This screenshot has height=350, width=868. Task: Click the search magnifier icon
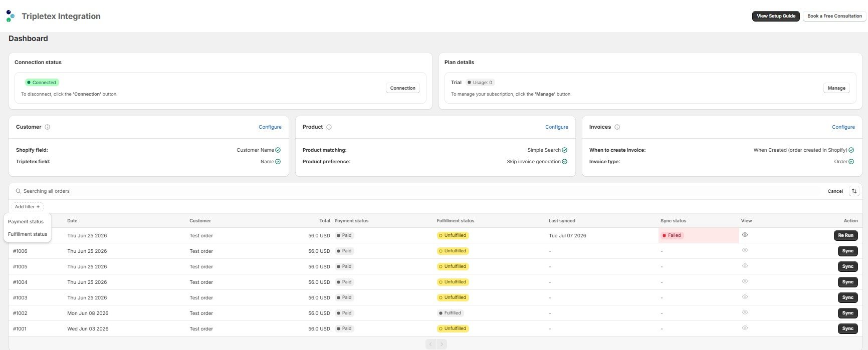click(18, 191)
